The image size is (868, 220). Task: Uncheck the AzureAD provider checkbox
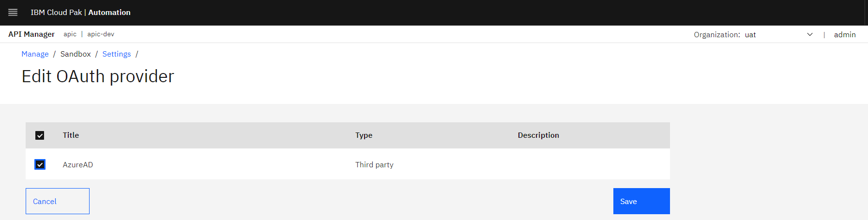tap(40, 164)
